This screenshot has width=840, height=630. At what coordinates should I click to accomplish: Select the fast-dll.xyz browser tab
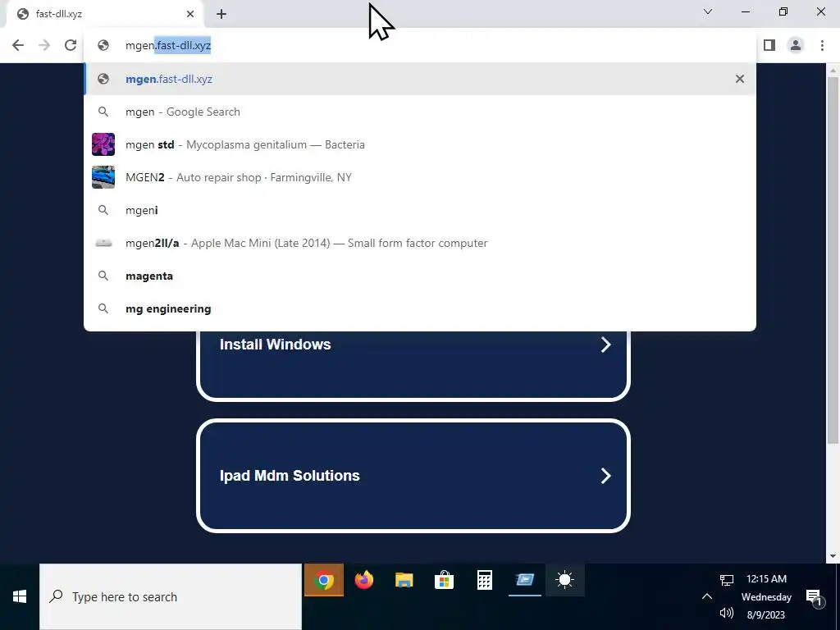point(104,14)
